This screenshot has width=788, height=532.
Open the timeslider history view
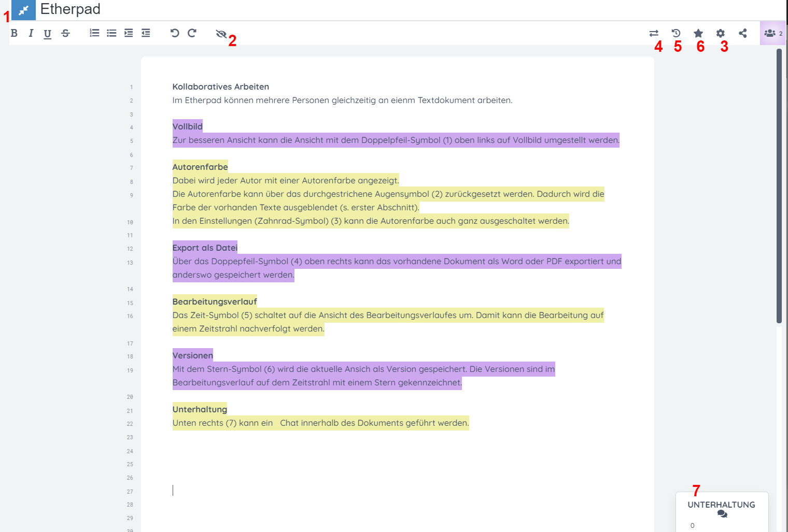676,33
